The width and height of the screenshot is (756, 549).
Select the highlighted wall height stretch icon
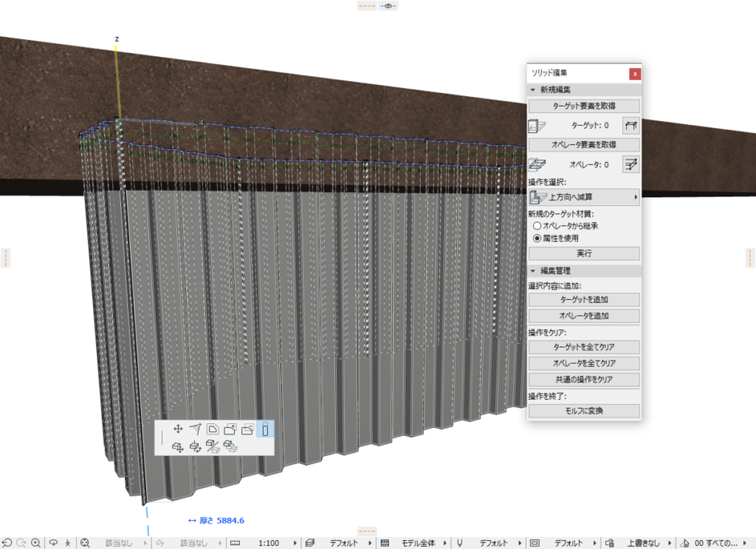265,429
